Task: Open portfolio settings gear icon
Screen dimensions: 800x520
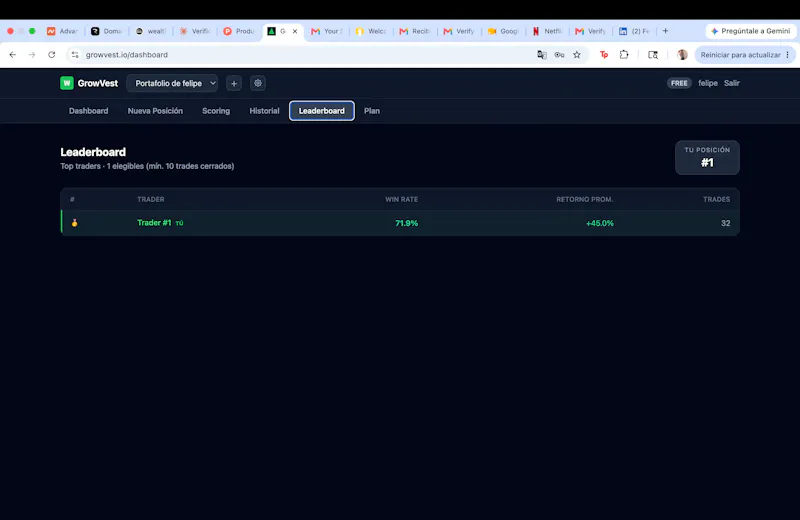Action: pos(258,83)
